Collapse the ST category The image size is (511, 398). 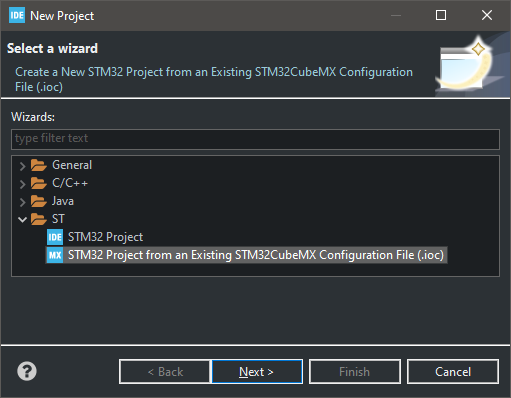22,219
